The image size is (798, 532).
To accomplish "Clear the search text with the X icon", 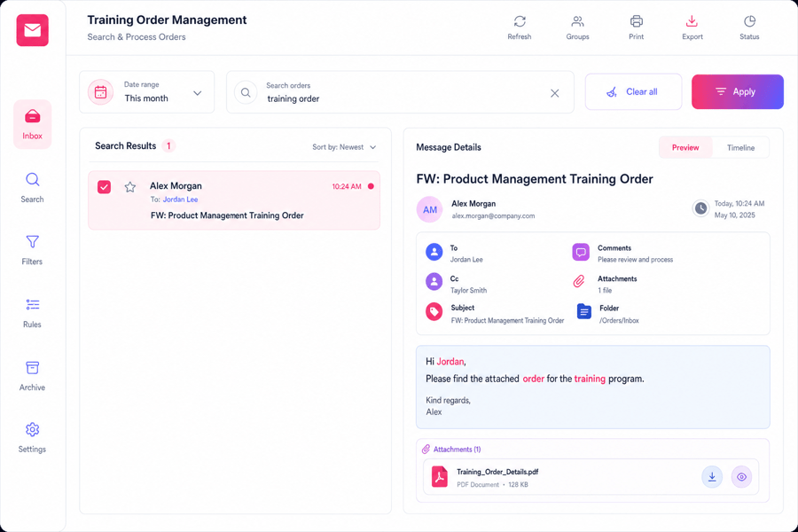I will coord(555,93).
